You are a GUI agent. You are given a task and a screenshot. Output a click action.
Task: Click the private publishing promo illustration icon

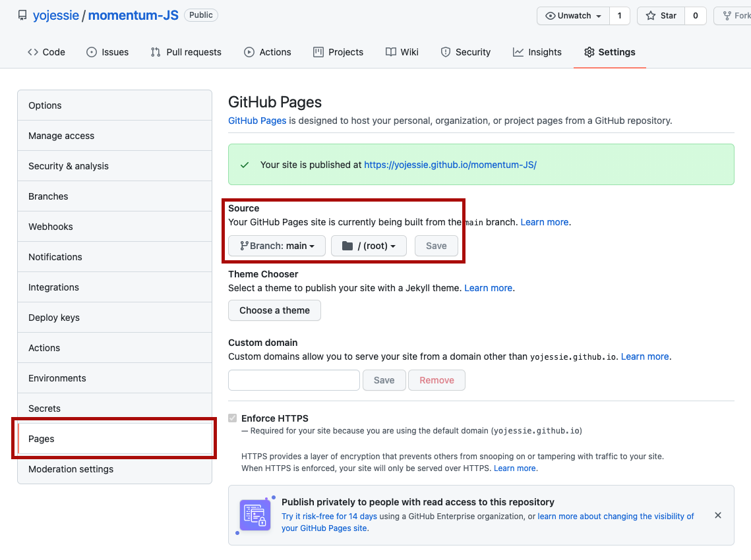(255, 515)
